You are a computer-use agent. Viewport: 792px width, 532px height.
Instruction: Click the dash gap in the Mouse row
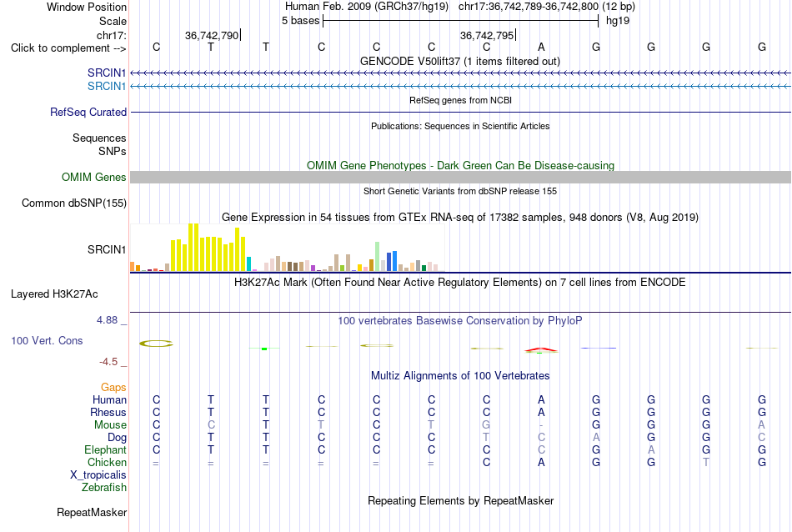point(541,425)
